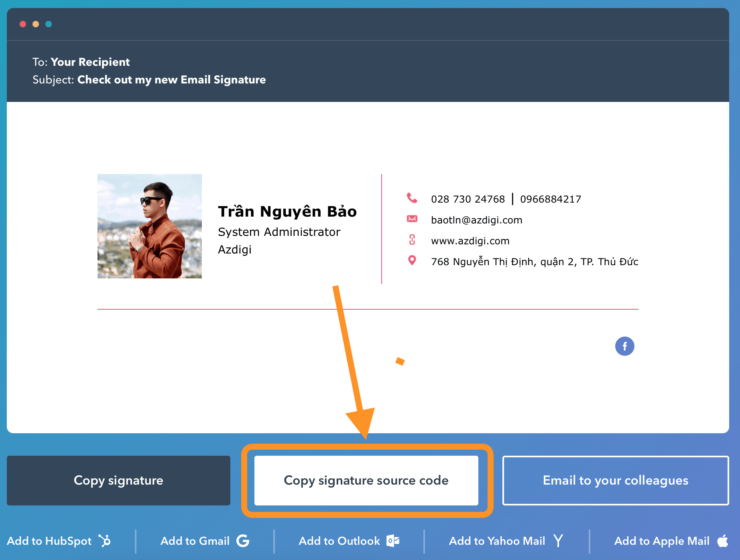Click the mobile number 0966884217
The height and width of the screenshot is (560, 740).
[x=550, y=199]
